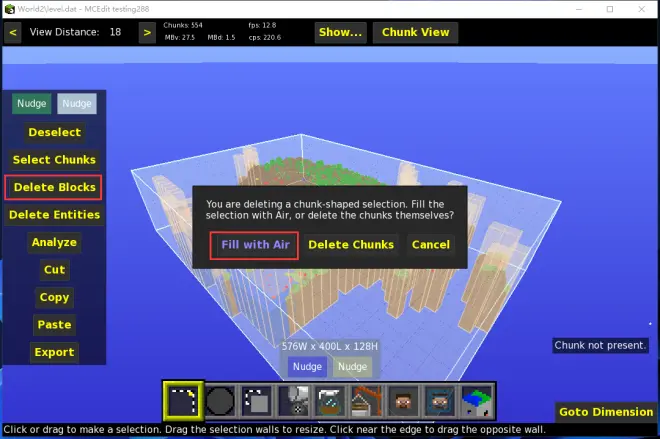Click the MCEdit window title icon
Viewport: 660px width, 439px height.
point(9,9)
